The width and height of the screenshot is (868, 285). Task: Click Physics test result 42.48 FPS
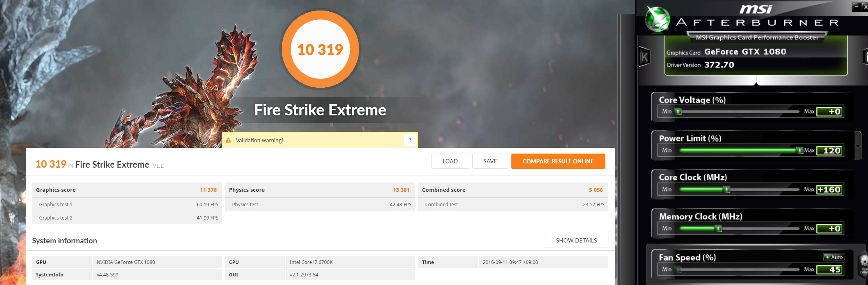pos(400,204)
